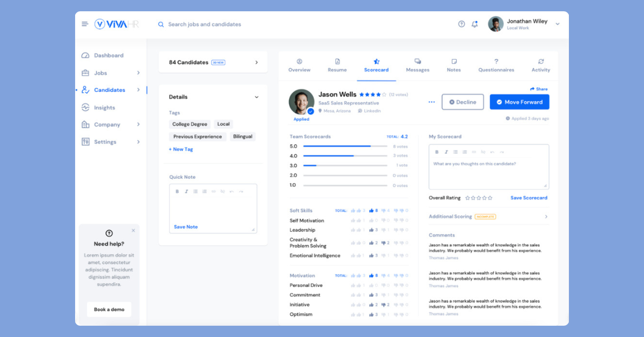Open Insights in the sidebar
The height and width of the screenshot is (337, 644).
(x=104, y=107)
